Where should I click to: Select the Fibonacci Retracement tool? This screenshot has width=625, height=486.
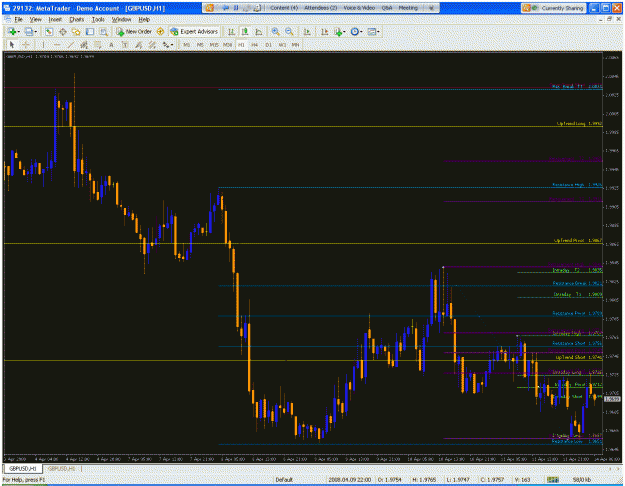point(98,45)
